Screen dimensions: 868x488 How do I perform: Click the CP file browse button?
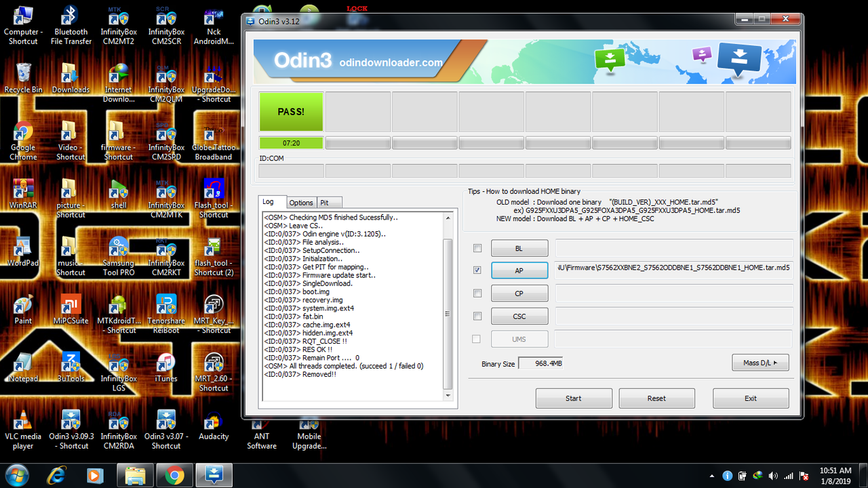pyautogui.click(x=519, y=293)
